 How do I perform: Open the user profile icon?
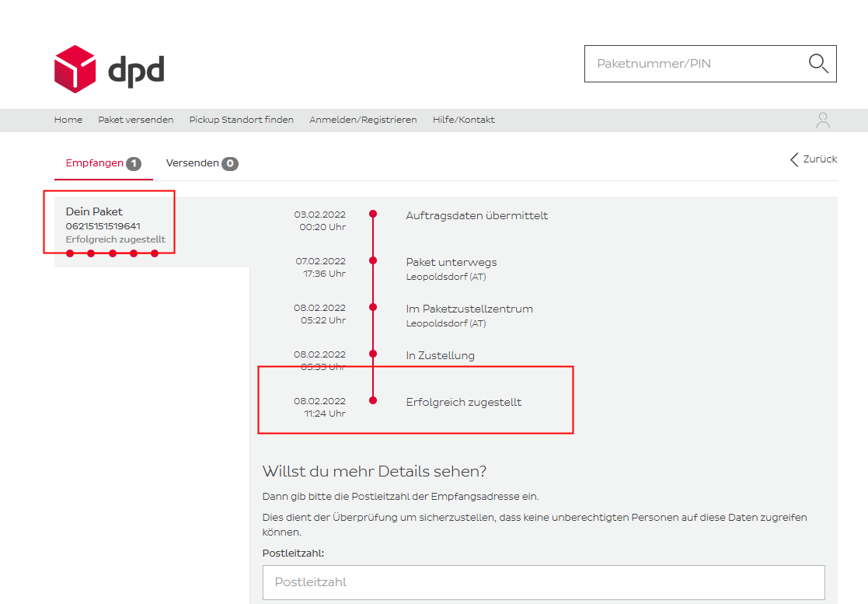823,120
